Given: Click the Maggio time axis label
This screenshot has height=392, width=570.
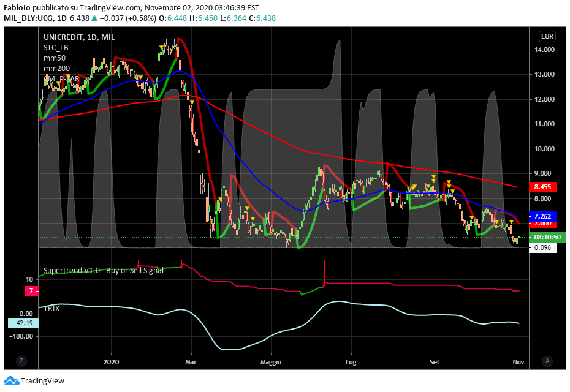Looking at the screenshot, I should point(271,362).
